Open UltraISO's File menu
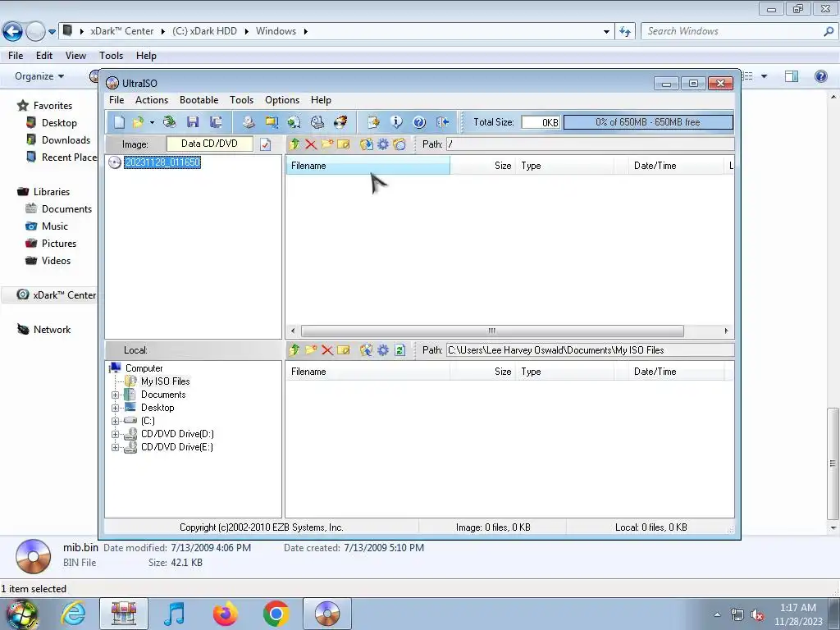840x630 pixels. pyautogui.click(x=116, y=100)
